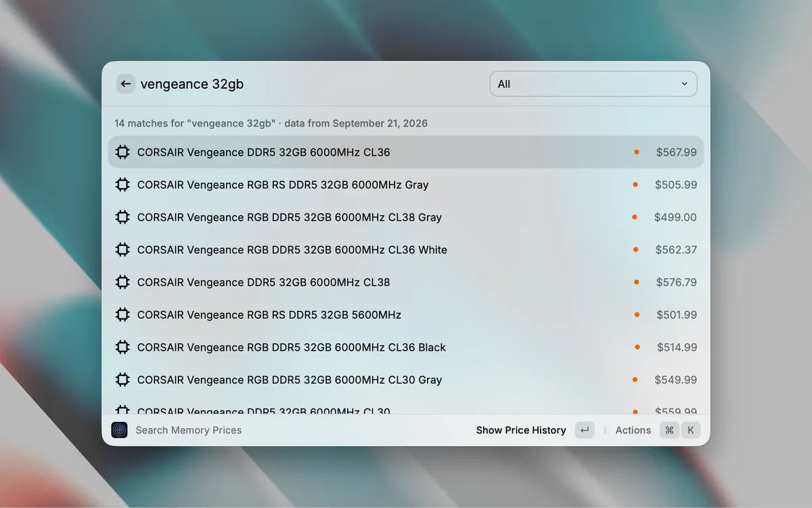
Task: Select CORSAIR Vengeance RGB RS DDR5 5600MHz
Action: click(x=406, y=315)
